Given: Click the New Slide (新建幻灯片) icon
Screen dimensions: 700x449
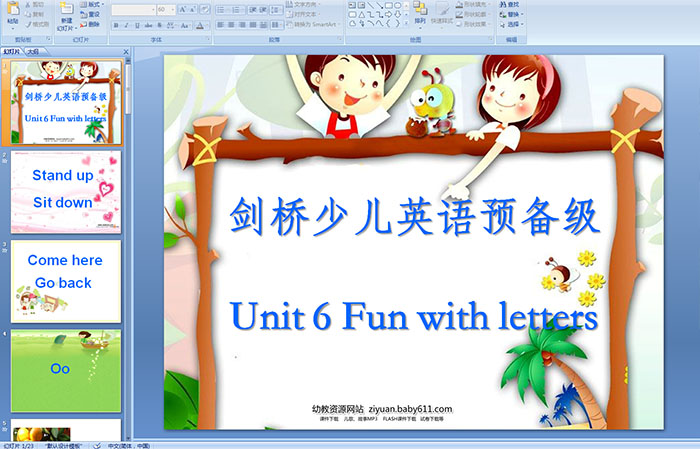Looking at the screenshot, I should (x=67, y=9).
